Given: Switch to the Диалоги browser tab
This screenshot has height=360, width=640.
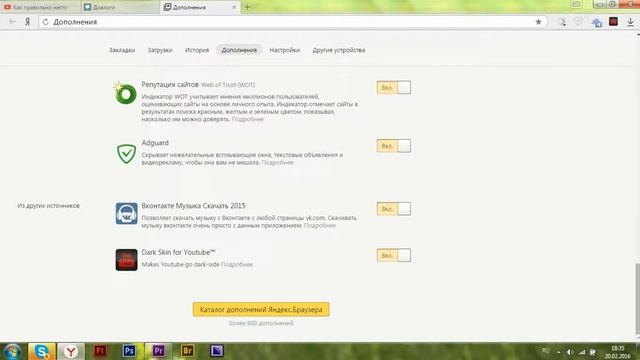Looking at the screenshot, I should [120, 7].
